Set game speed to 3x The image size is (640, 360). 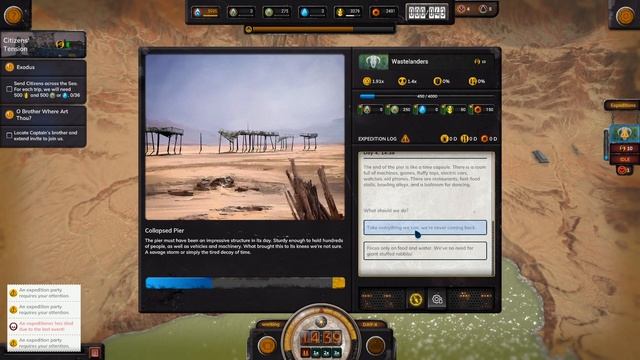click(x=336, y=352)
